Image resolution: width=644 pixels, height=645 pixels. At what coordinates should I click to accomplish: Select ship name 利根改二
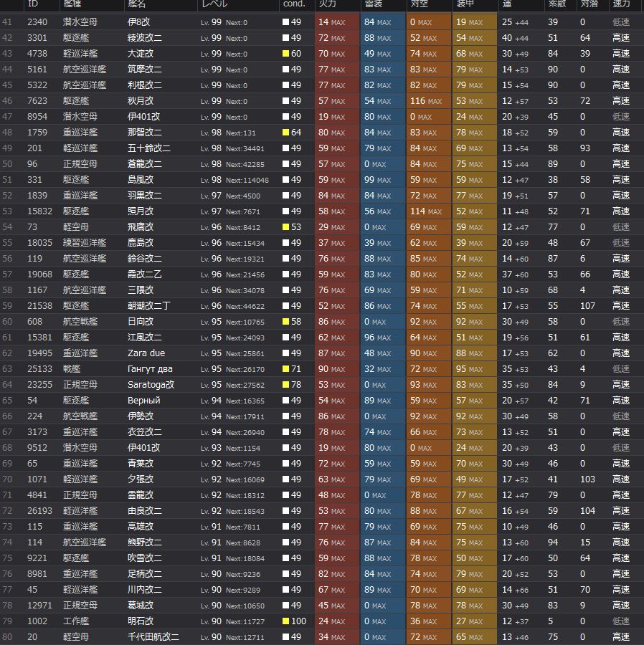145,85
